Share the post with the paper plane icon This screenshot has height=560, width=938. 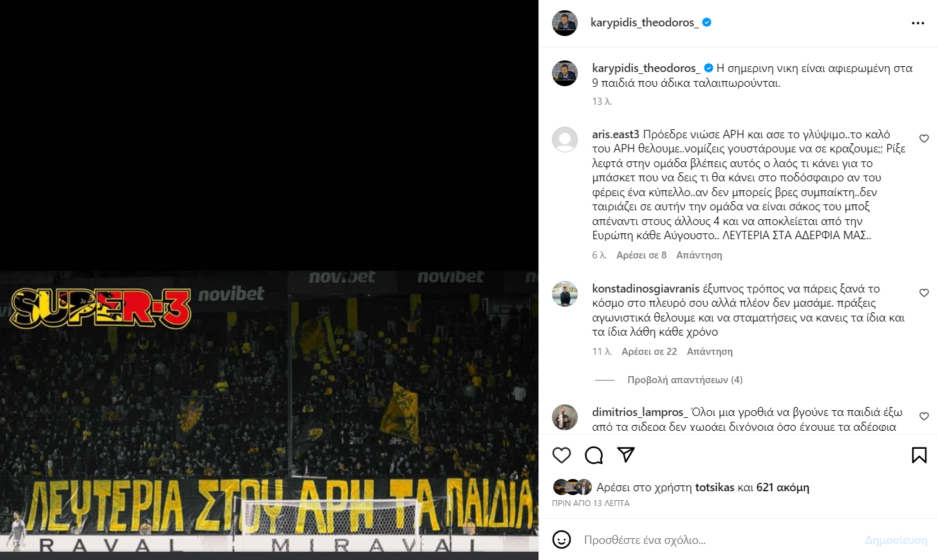(x=626, y=455)
